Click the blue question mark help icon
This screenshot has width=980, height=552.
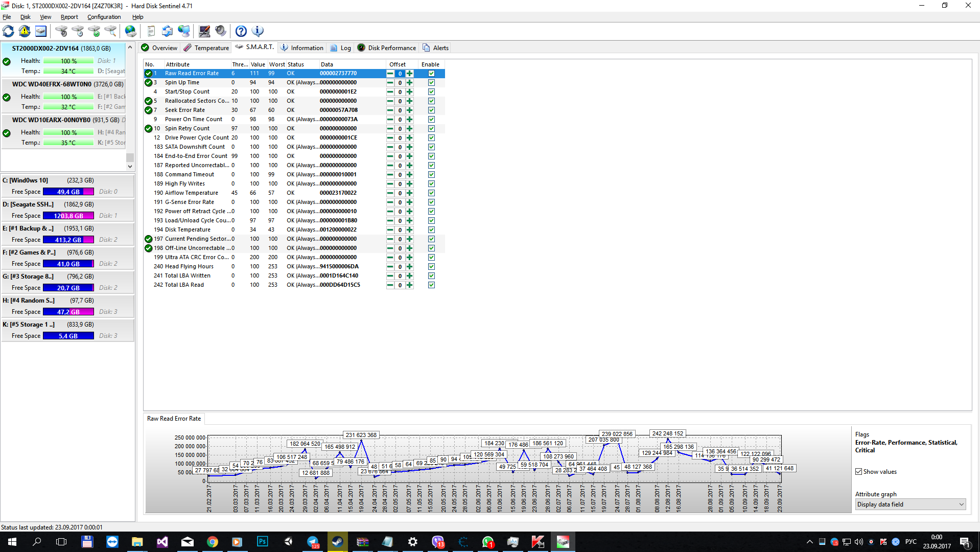click(241, 31)
